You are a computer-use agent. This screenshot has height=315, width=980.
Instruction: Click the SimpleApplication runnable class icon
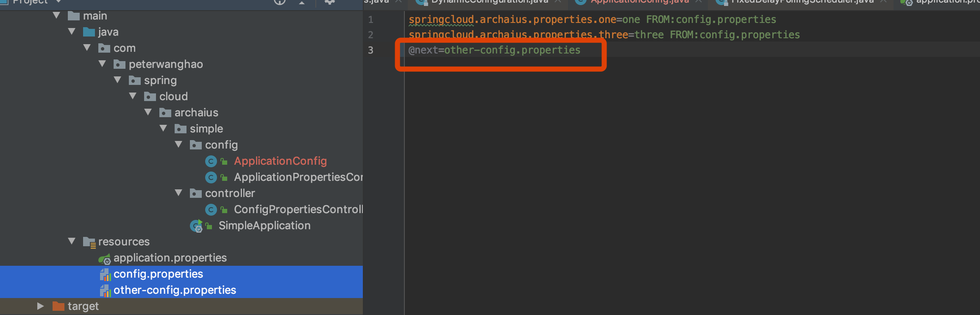[196, 226]
